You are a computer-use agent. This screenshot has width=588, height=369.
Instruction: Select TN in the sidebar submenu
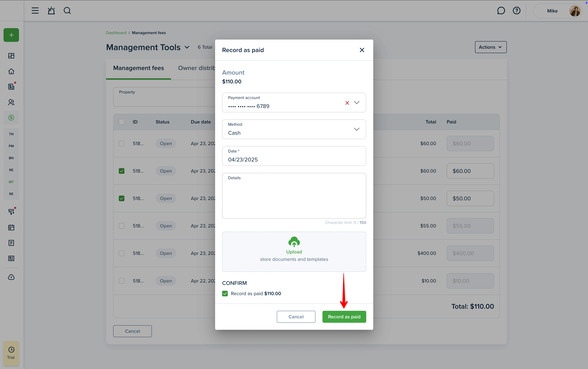click(x=11, y=134)
